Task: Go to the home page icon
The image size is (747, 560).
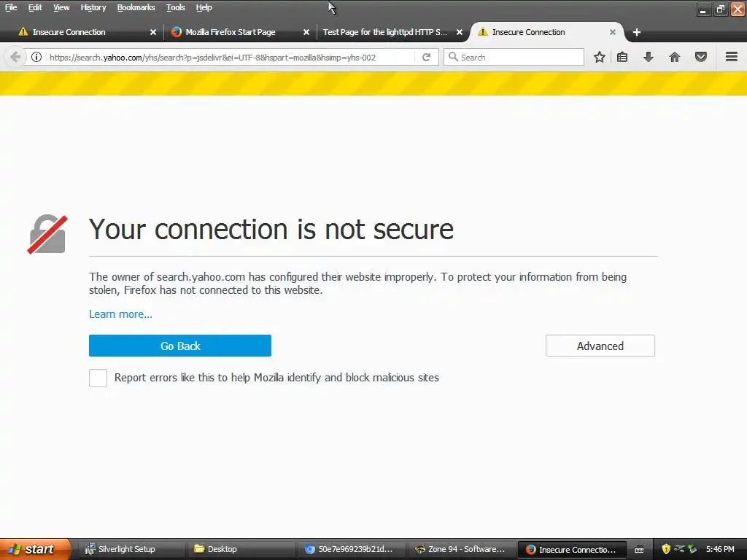Action: pyautogui.click(x=675, y=57)
